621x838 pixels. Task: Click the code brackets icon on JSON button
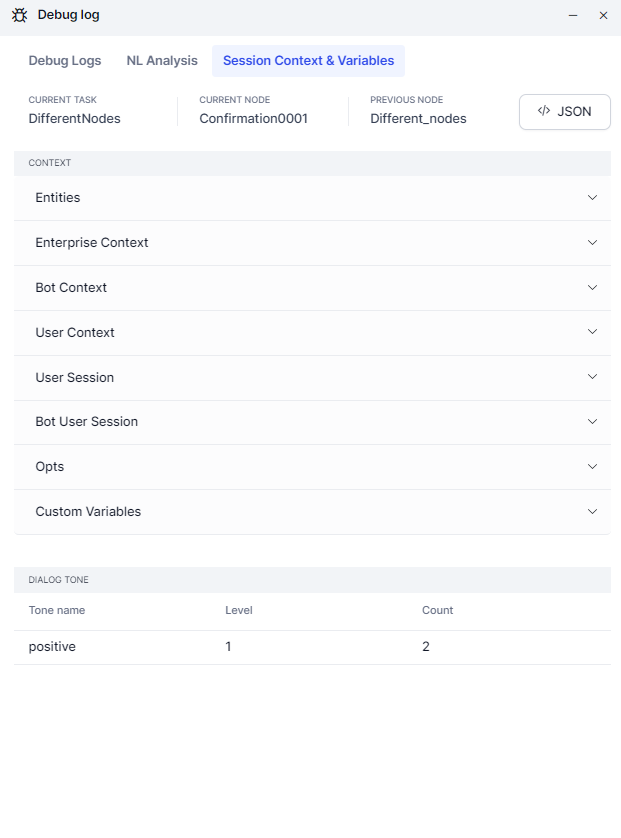[544, 111]
